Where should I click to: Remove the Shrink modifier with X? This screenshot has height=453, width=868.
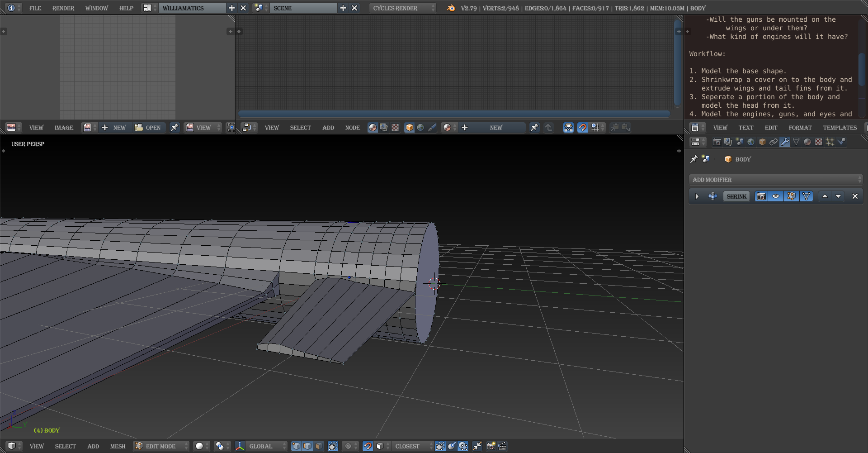pyautogui.click(x=855, y=196)
